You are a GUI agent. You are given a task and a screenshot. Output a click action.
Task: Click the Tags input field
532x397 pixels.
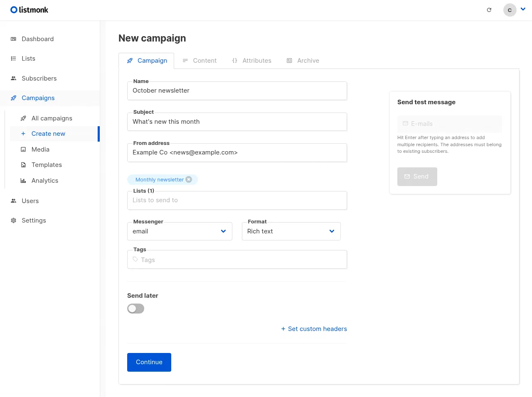(237, 260)
